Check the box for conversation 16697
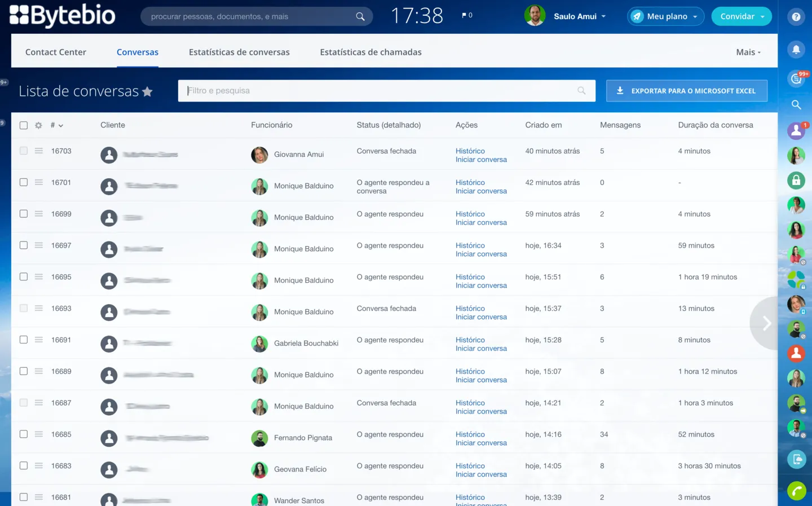 [x=24, y=245]
